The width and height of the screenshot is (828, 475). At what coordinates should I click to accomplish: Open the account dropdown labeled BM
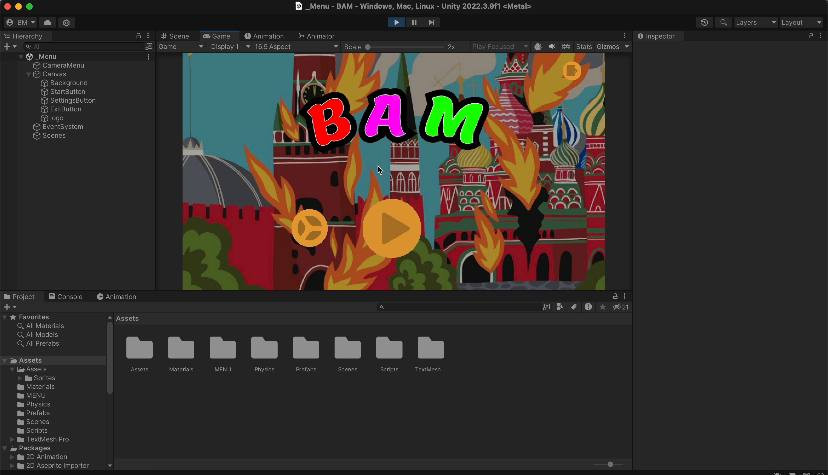click(21, 23)
